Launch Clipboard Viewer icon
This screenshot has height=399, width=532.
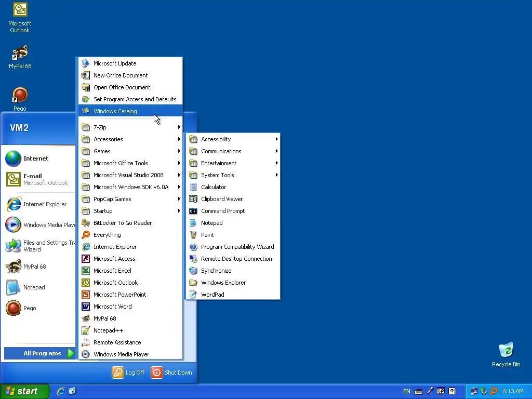point(193,199)
